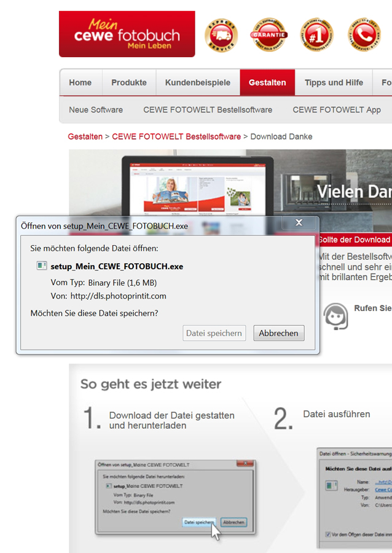Click the file name setup_Mein_CEWE_FOTOBUCH.exe text
Image resolution: width=392 pixels, height=553 pixels.
tap(117, 266)
